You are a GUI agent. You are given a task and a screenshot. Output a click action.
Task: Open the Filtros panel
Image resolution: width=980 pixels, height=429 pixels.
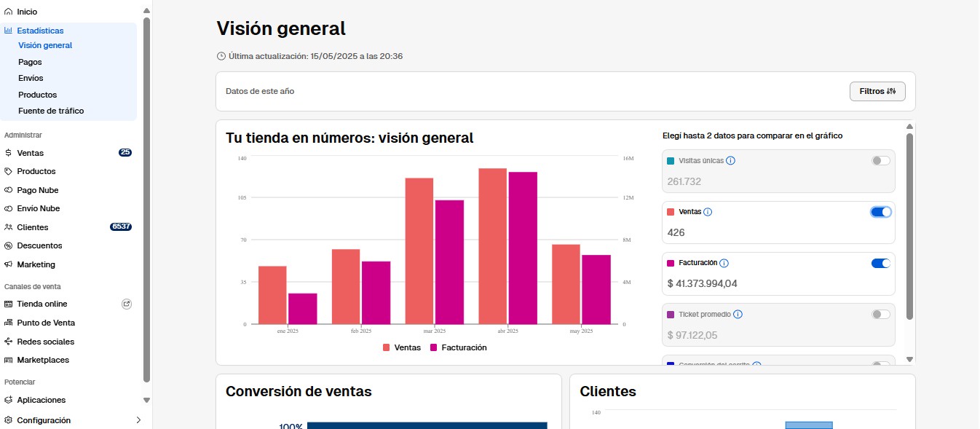pos(877,91)
